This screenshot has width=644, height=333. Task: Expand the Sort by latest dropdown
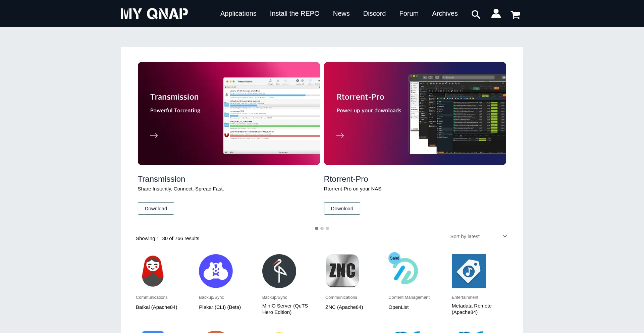pyautogui.click(x=479, y=236)
